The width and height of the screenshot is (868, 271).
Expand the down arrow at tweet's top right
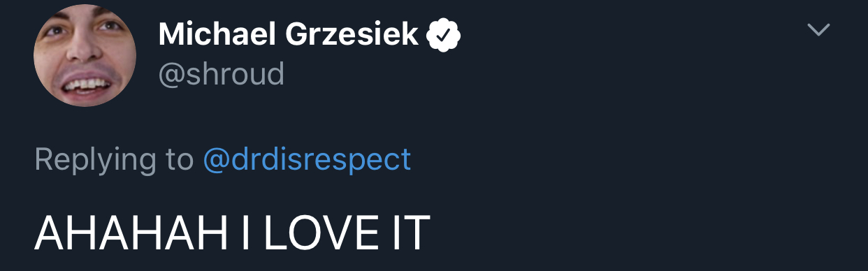[x=818, y=29]
